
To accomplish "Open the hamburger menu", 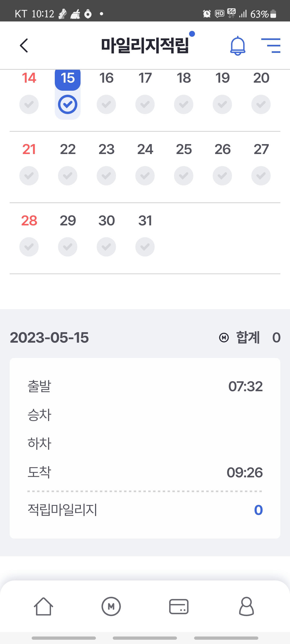I will click(x=271, y=45).
